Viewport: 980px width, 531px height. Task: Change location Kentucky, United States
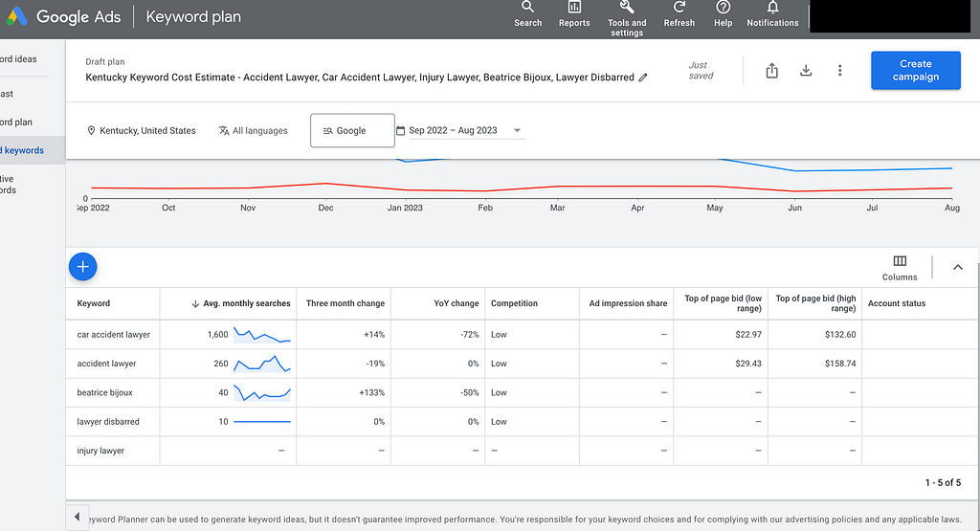(142, 130)
